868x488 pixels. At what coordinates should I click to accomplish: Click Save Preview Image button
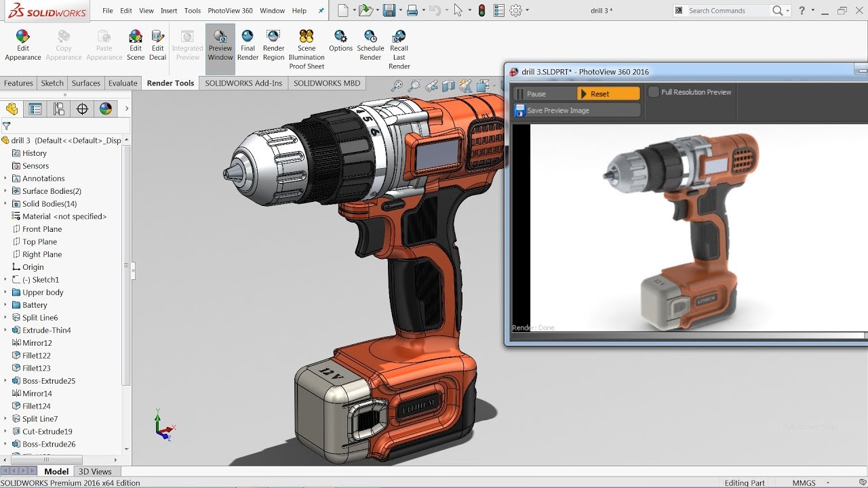(557, 110)
